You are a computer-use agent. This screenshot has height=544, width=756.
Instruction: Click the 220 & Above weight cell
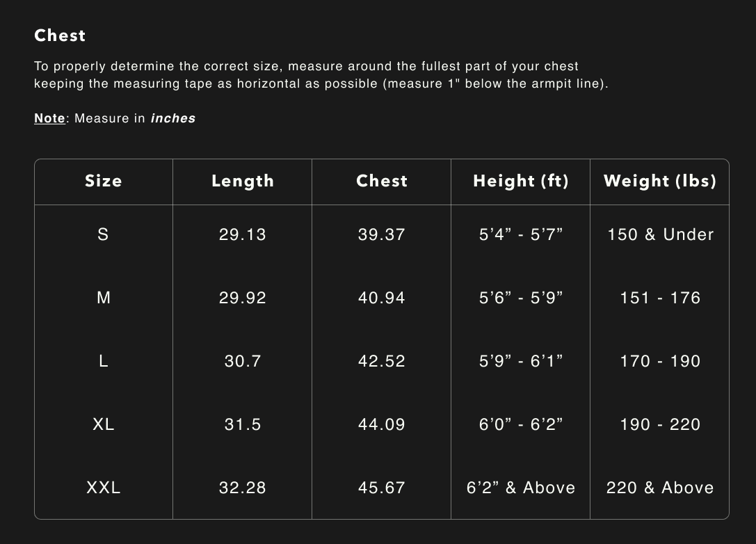[660, 488]
